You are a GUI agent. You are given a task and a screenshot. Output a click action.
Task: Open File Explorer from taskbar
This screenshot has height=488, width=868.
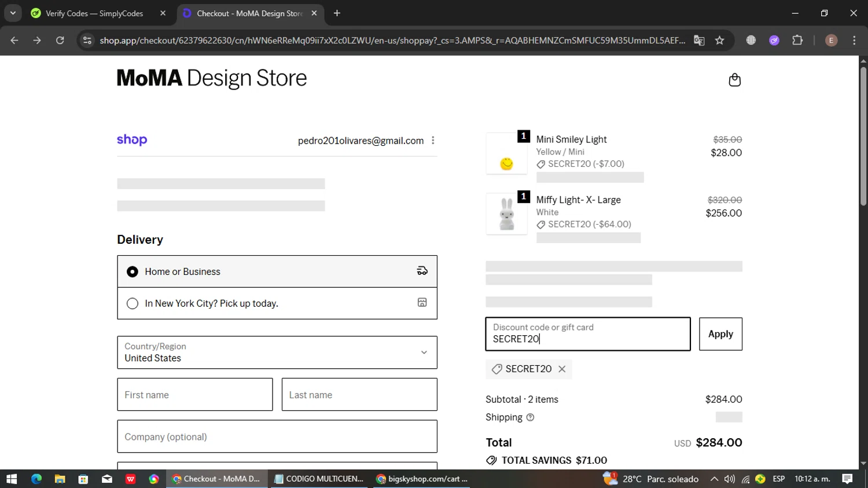[60, 479]
